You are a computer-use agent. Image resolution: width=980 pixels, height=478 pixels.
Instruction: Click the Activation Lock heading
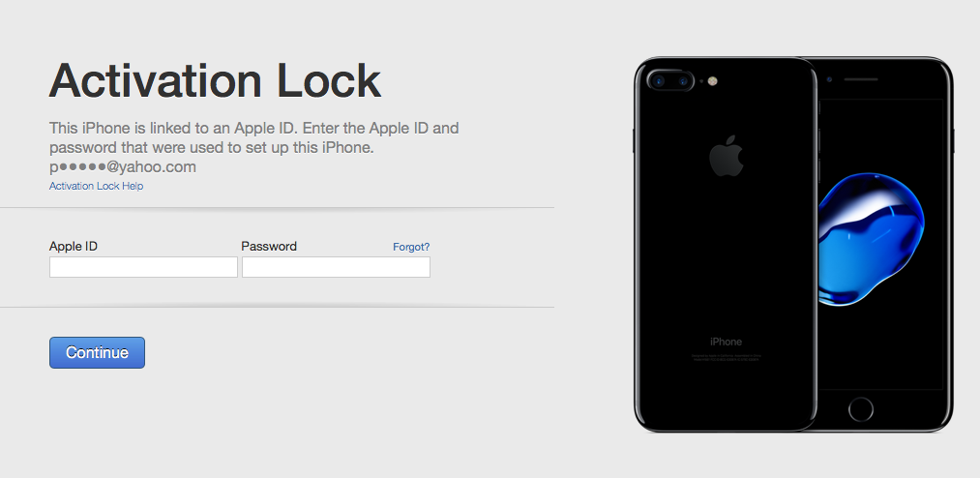[215, 80]
